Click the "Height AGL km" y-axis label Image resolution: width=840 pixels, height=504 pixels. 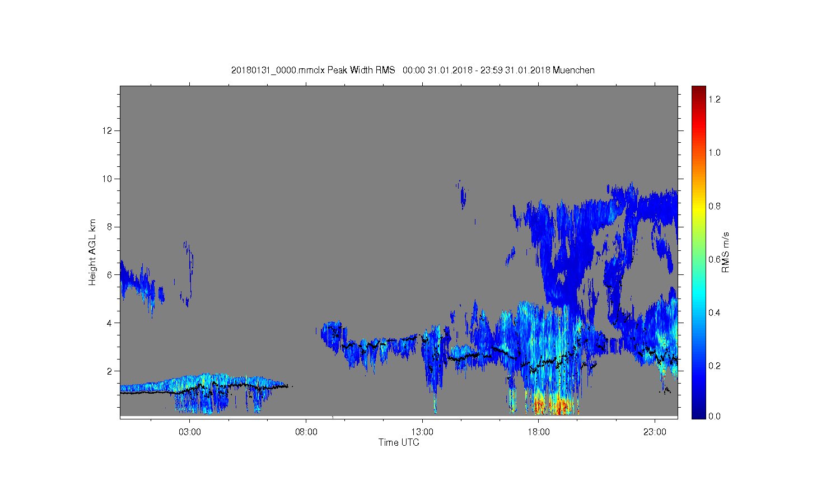pos(92,252)
